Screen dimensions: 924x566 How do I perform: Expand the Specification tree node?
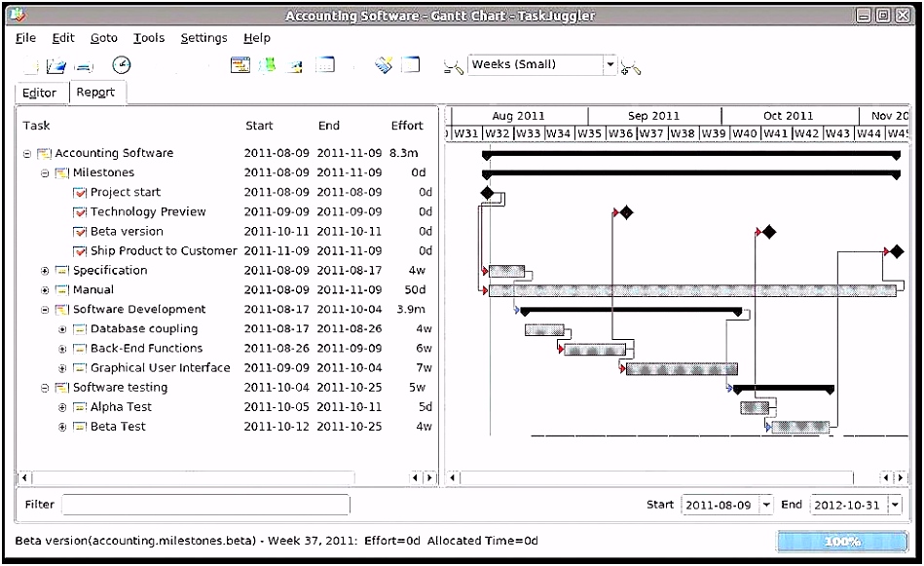pyautogui.click(x=45, y=271)
